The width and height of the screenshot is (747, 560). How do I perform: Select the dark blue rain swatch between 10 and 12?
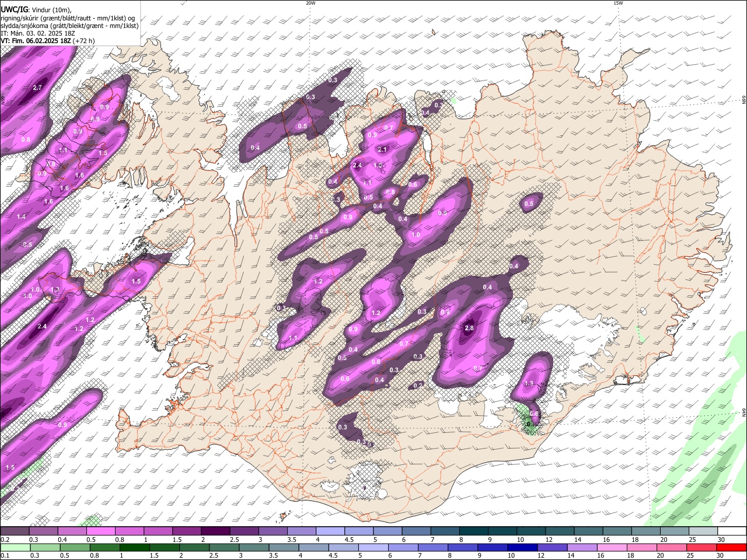(521, 547)
